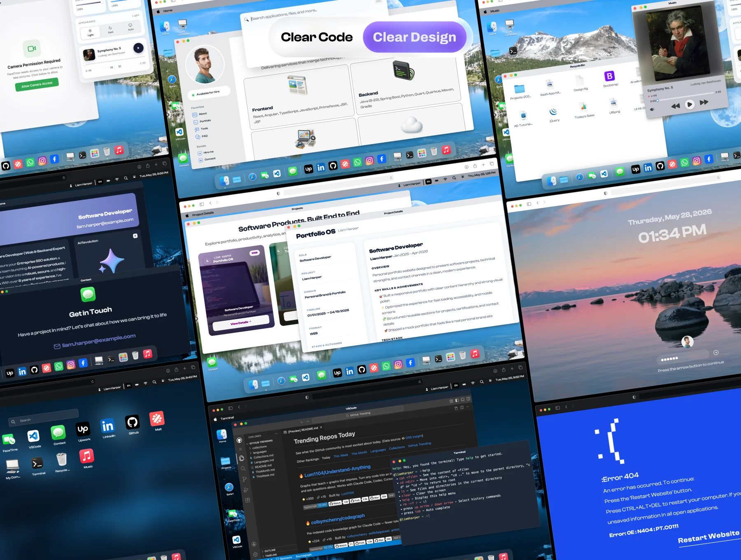Click the liam.harper@example.com link under Get in Touch
The height and width of the screenshot is (560, 741).
(x=99, y=340)
